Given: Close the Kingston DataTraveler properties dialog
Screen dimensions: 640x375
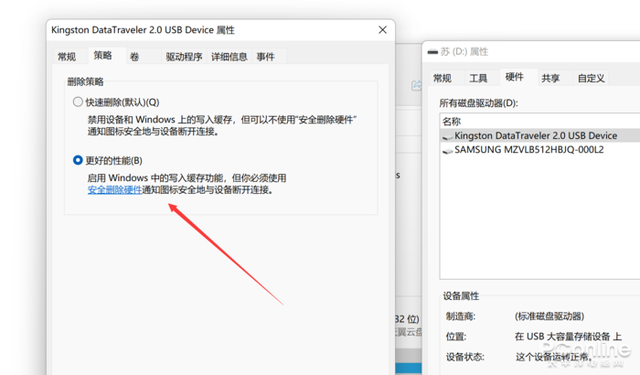Looking at the screenshot, I should click(382, 30).
